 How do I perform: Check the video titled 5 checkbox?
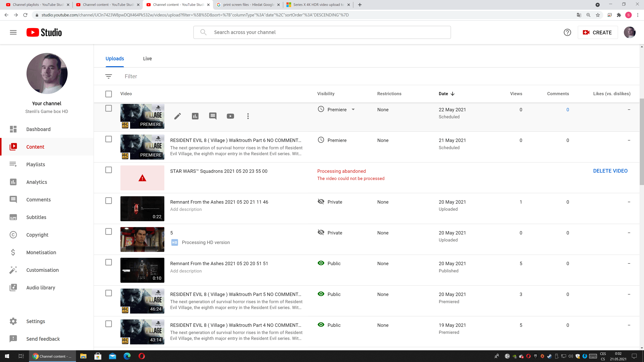[109, 232]
